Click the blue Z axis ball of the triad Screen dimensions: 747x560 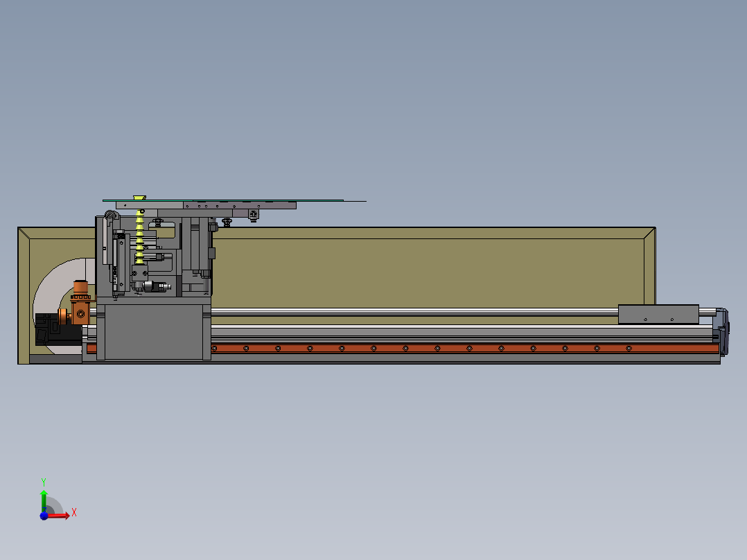tap(44, 516)
